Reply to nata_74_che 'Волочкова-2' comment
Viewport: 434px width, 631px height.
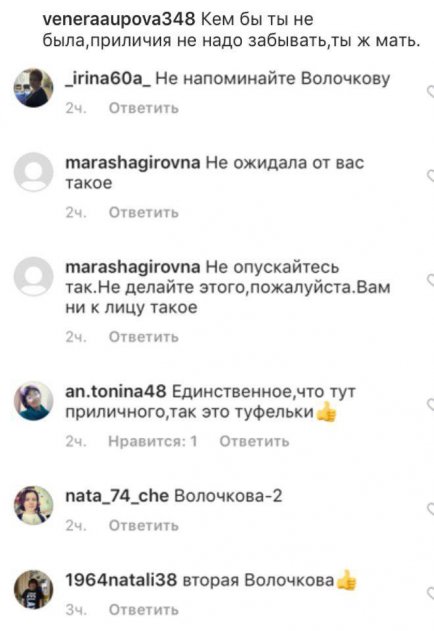143,526
